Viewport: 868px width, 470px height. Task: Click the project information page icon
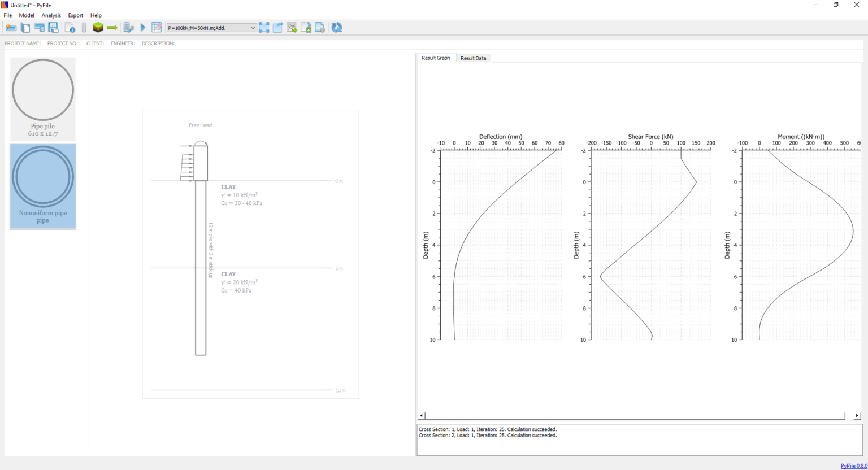[70, 28]
